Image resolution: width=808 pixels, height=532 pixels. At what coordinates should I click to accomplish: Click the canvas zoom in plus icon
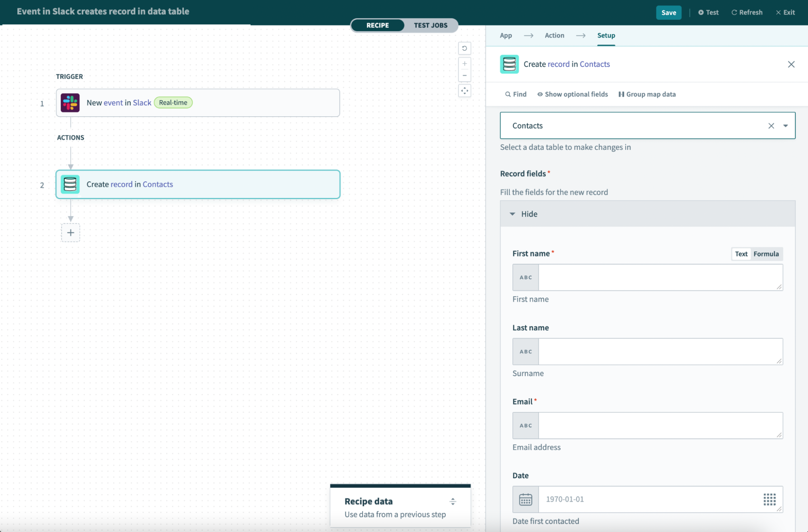(464, 63)
